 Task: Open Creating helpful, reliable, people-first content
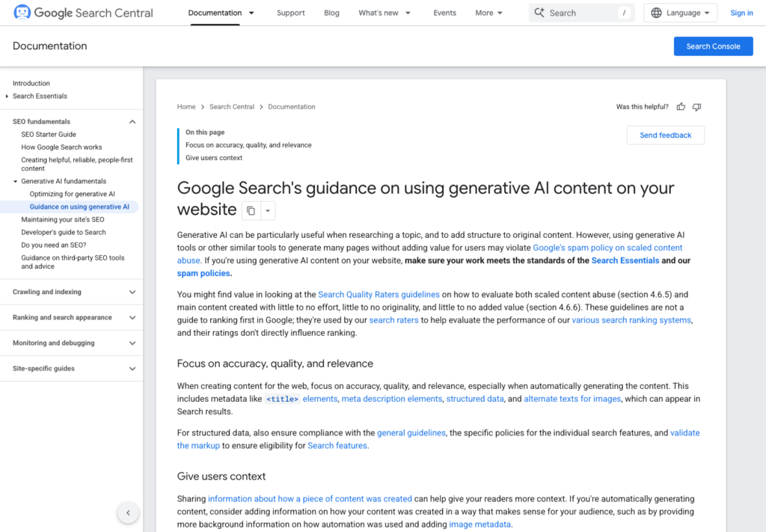pyautogui.click(x=77, y=164)
